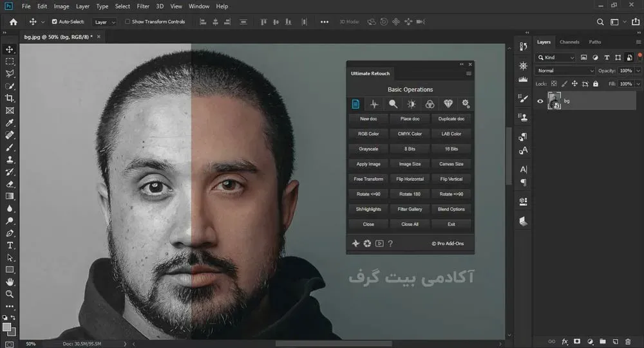
Task: Click the foreground color swatch
Action: click(x=6, y=327)
